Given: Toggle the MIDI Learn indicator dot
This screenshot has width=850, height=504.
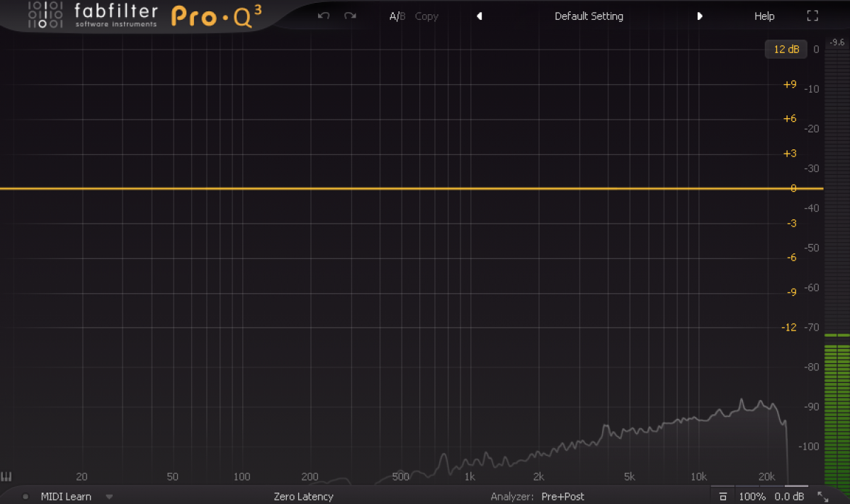Looking at the screenshot, I should click(25, 497).
